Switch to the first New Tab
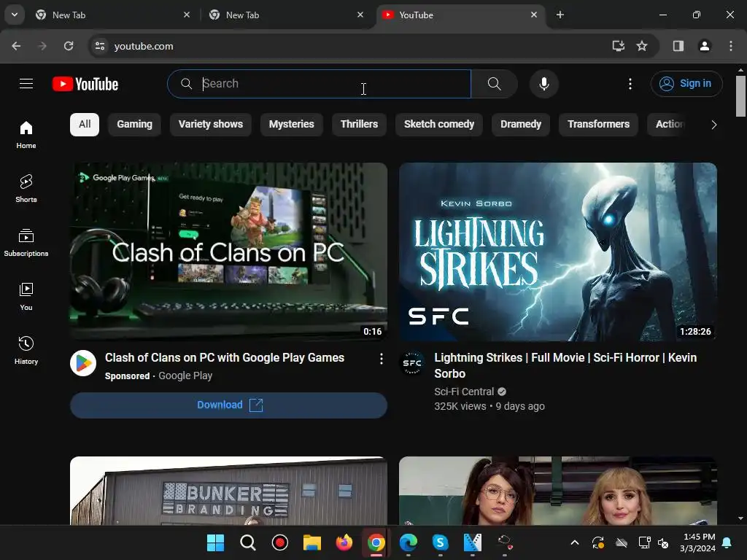Screen dimensions: 747x560 pos(112,15)
